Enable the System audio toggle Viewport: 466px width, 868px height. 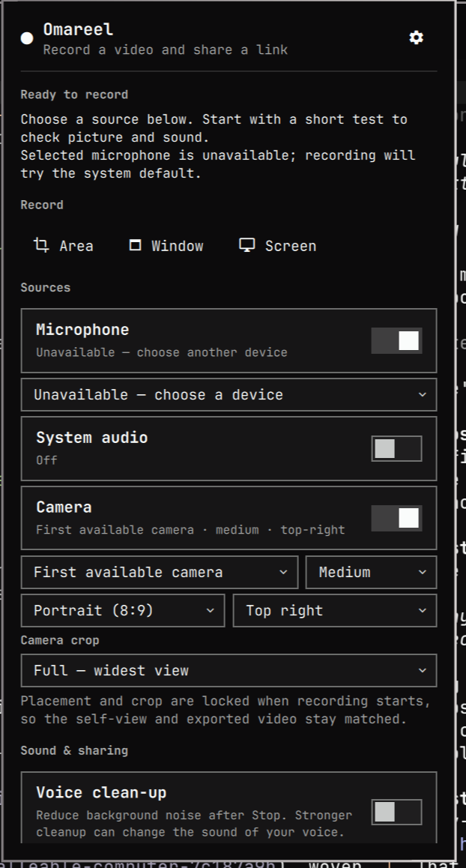396,448
